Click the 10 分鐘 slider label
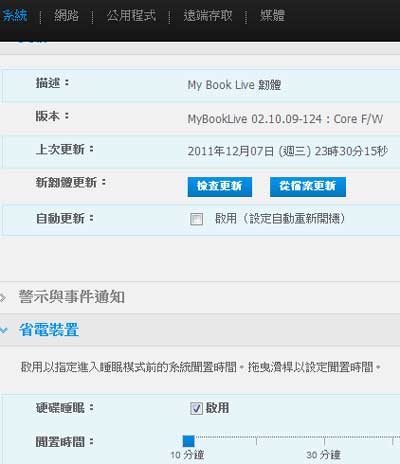The width and height of the screenshot is (400, 464). (x=187, y=455)
